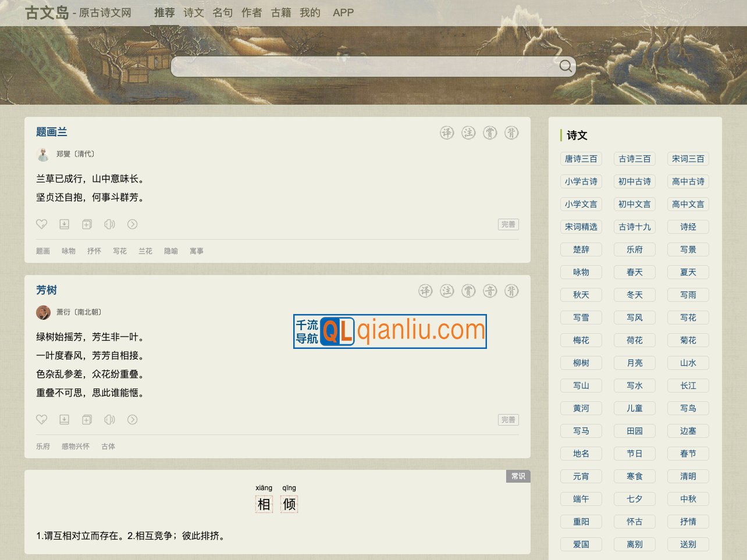Show 赏 appreciation for 题画兰

click(490, 133)
